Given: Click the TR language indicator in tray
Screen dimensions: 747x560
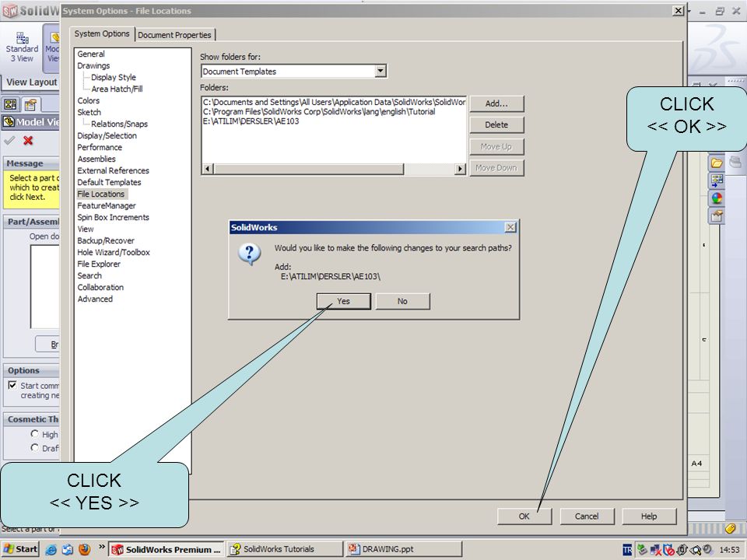Looking at the screenshot, I should (627, 550).
